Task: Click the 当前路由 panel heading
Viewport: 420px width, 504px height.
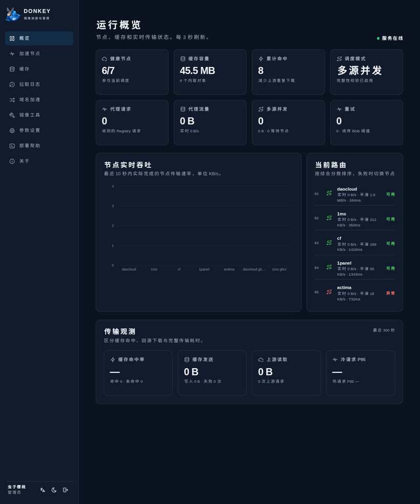Action: (x=331, y=165)
